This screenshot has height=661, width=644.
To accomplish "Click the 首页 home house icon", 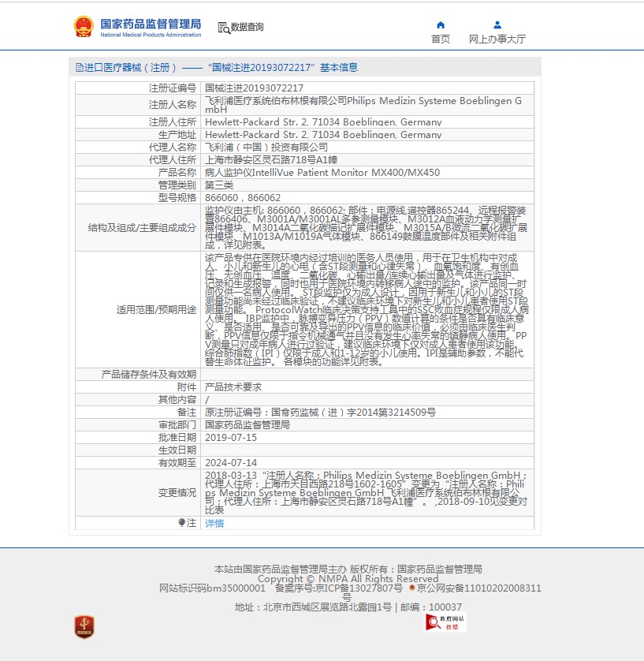I will point(441,25).
